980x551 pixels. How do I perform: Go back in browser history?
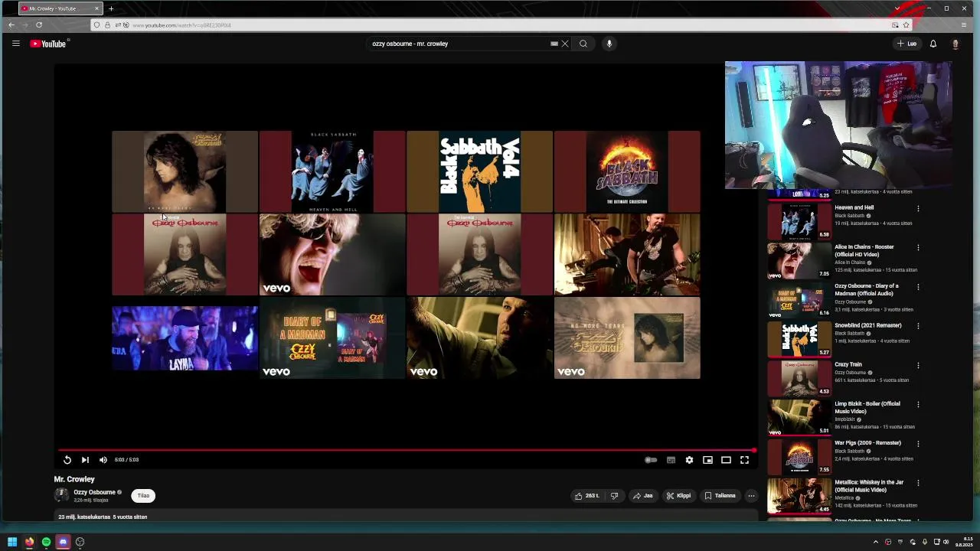[x=11, y=25]
